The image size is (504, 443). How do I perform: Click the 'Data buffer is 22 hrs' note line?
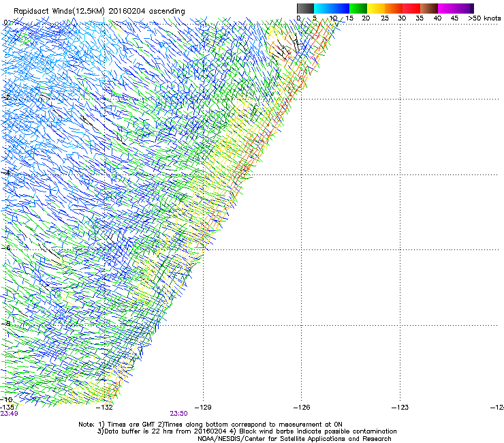tap(247, 431)
